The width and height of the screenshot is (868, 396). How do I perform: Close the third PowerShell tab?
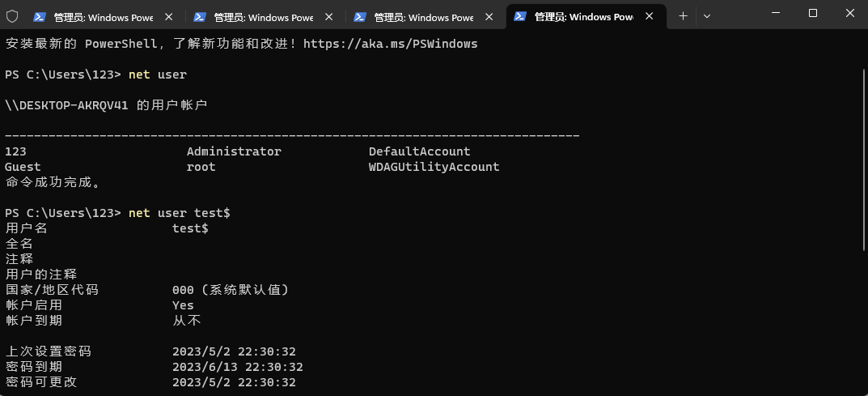pos(489,17)
